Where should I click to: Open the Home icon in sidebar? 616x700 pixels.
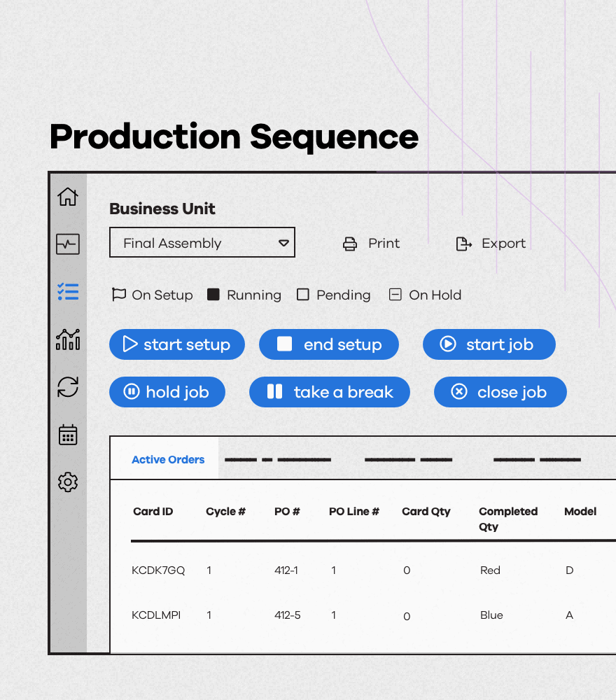coord(68,197)
